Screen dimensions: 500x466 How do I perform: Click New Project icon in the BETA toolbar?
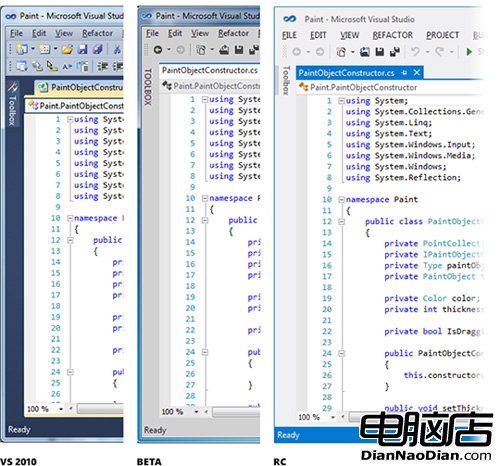click(201, 50)
